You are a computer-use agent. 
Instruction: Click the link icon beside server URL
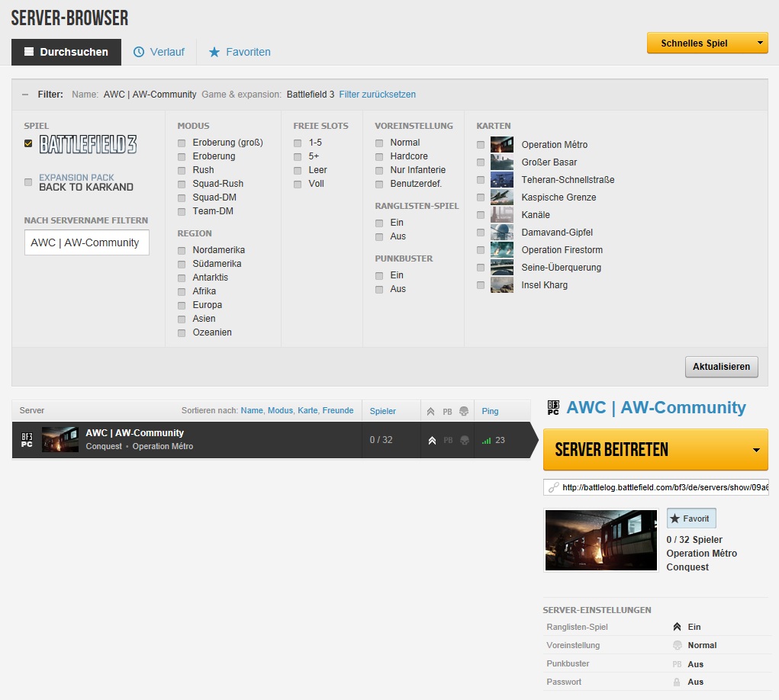coord(553,487)
